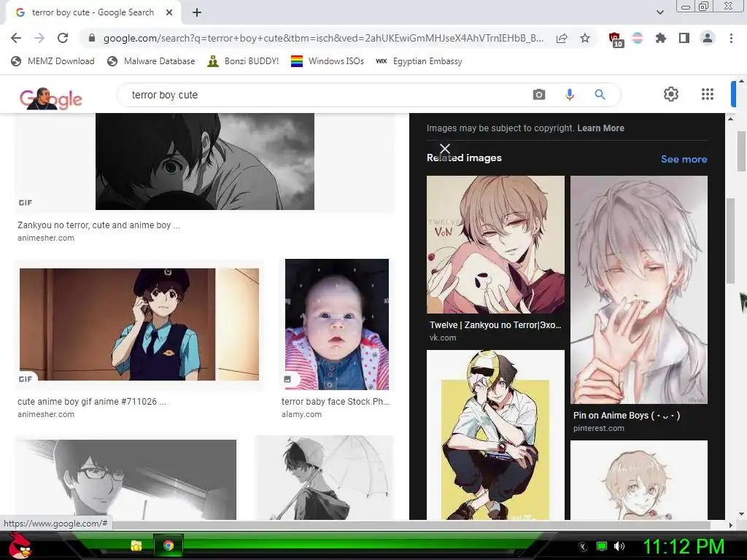Start voice search with microphone
Viewport: 747px width, 560px height.
coord(569,94)
